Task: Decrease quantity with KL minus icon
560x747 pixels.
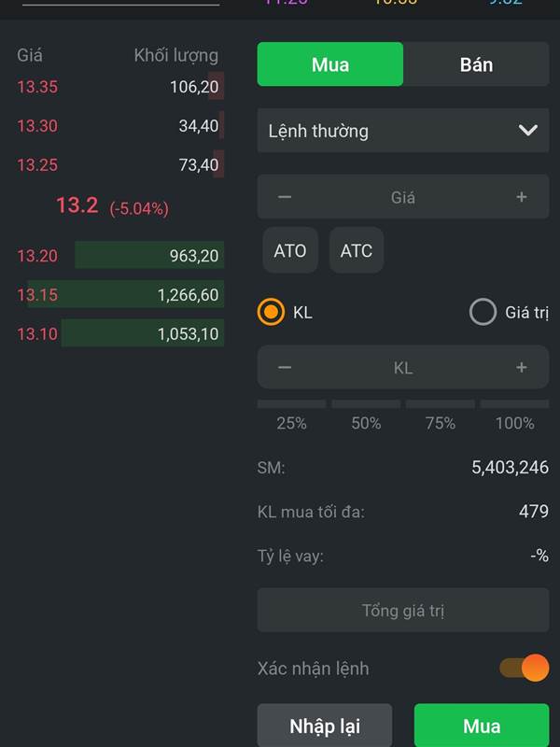Action: click(x=285, y=368)
